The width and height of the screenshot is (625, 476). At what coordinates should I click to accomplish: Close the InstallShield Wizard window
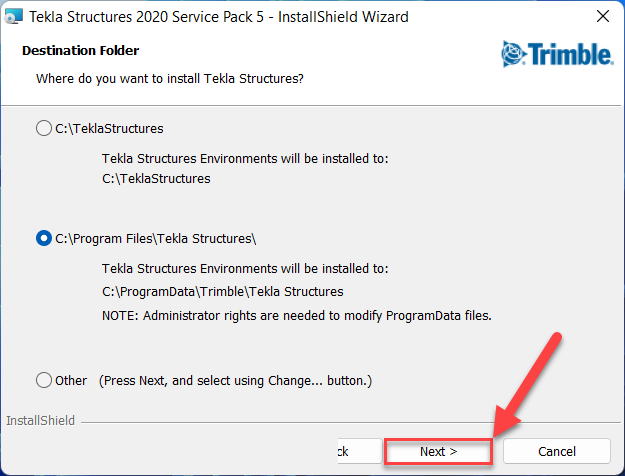(603, 17)
